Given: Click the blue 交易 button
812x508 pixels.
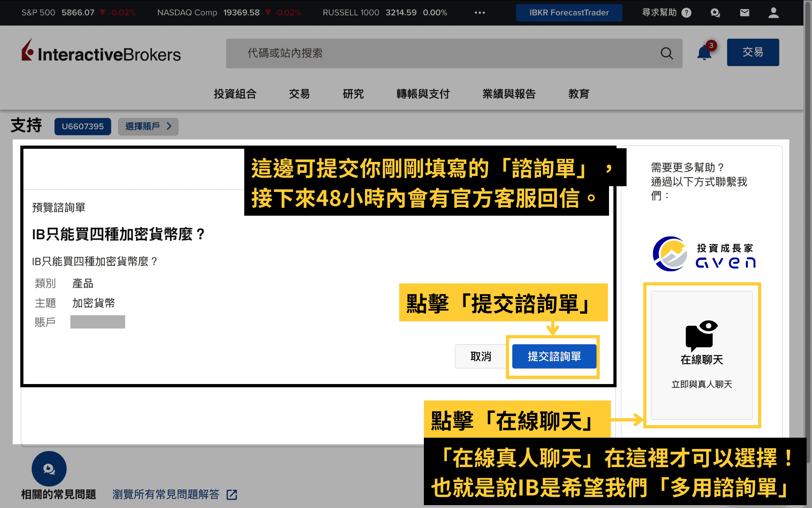Looking at the screenshot, I should tap(753, 52).
